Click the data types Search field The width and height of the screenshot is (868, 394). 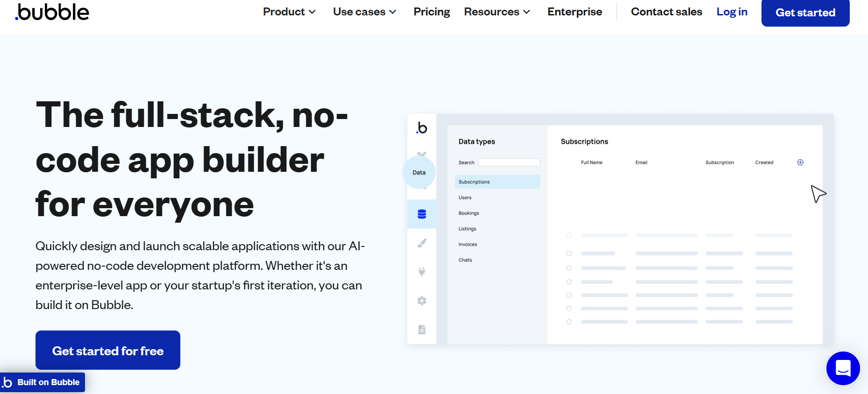(x=509, y=162)
